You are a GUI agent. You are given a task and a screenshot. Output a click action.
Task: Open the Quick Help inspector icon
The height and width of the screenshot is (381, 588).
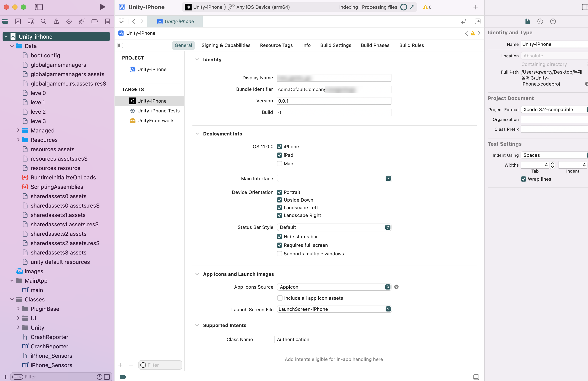(553, 22)
